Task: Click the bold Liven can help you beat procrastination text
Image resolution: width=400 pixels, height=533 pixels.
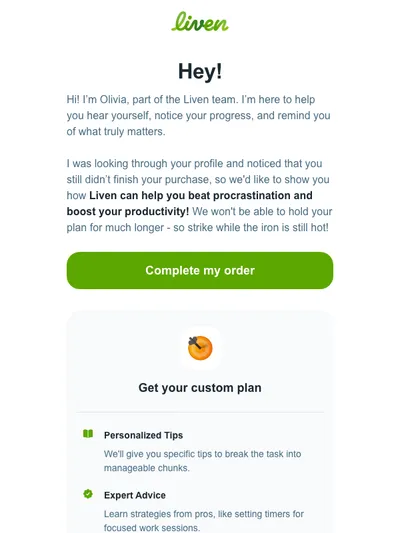Action: pos(201,195)
